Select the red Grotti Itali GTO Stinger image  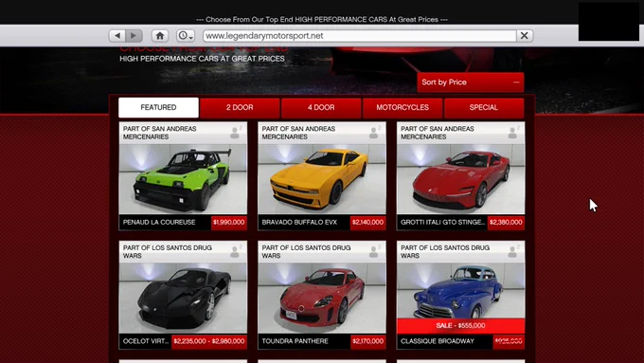(460, 179)
